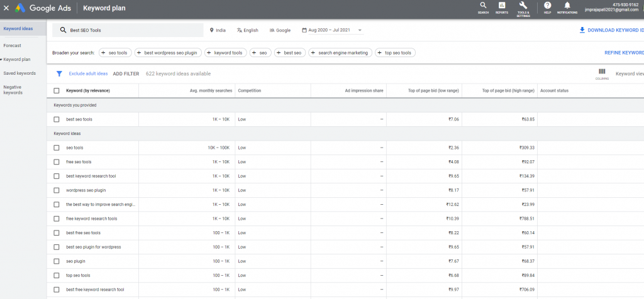Open Forecast in sidebar
Screen dimensions: 644x299
pyautogui.click(x=13, y=45)
